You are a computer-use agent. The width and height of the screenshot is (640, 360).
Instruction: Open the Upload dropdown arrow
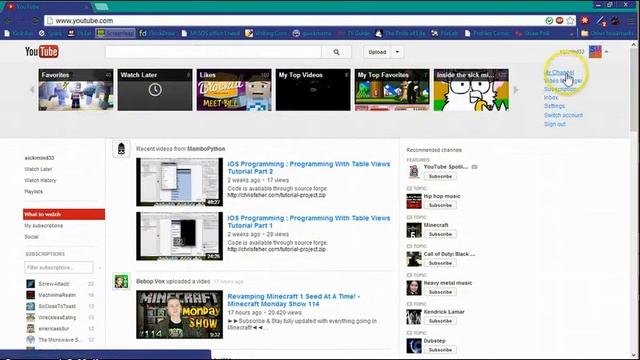[397, 52]
